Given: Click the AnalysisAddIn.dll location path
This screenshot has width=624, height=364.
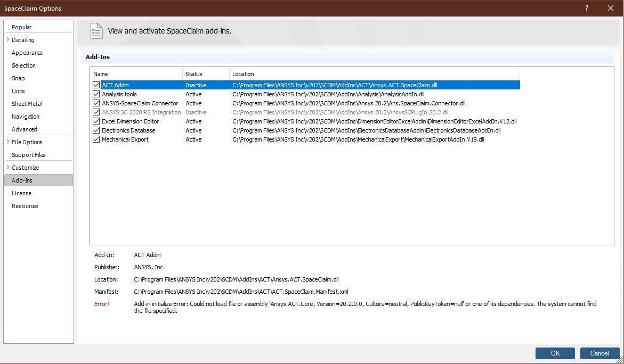Looking at the screenshot, I should 328,94.
